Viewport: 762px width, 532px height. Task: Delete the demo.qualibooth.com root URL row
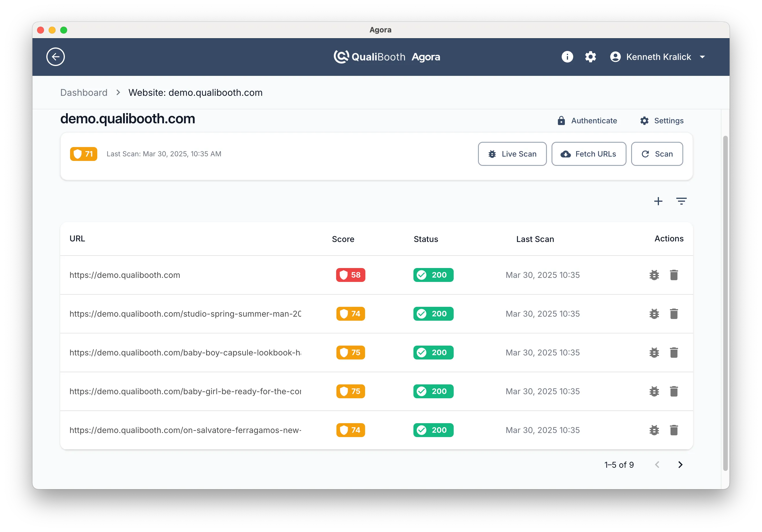tap(673, 275)
